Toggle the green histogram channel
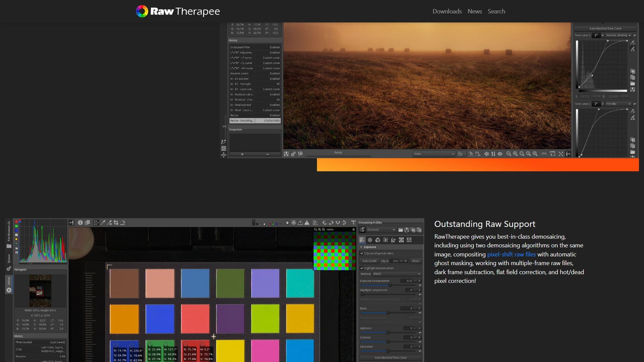The height and width of the screenshot is (362, 644). [x=16, y=226]
